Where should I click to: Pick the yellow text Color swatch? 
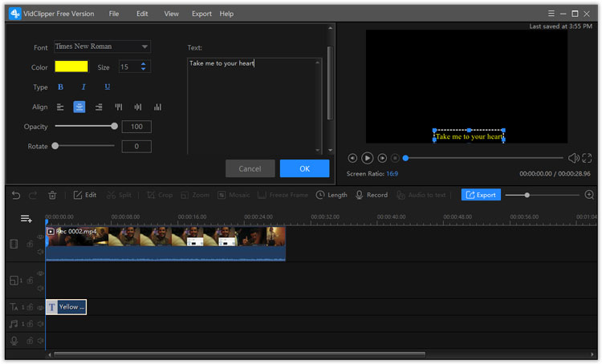tap(71, 67)
